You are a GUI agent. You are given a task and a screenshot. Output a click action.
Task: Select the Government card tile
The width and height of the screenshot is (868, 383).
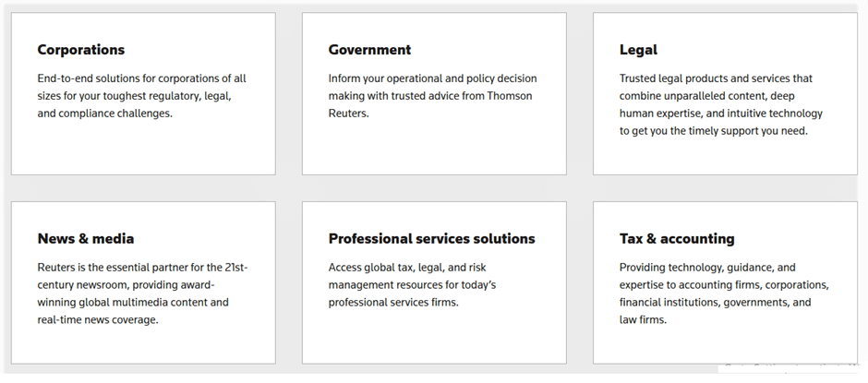pyautogui.click(x=434, y=93)
